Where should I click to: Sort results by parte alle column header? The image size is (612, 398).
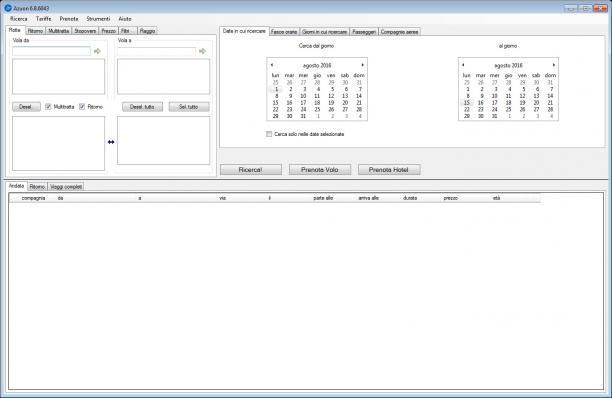pyautogui.click(x=323, y=198)
